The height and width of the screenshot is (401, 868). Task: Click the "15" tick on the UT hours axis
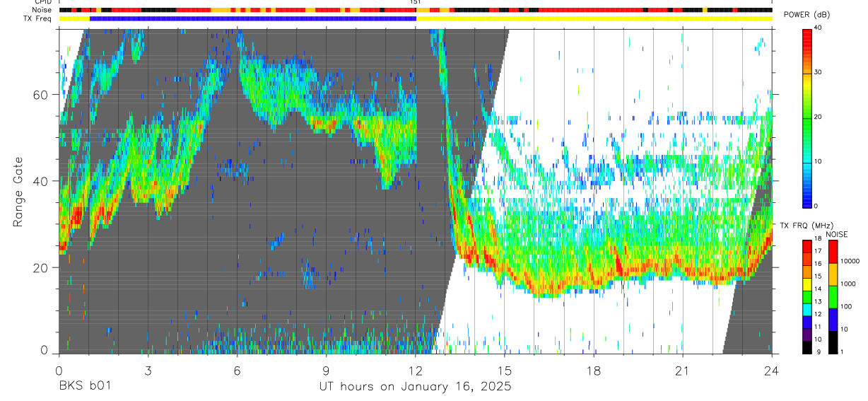pyautogui.click(x=505, y=371)
